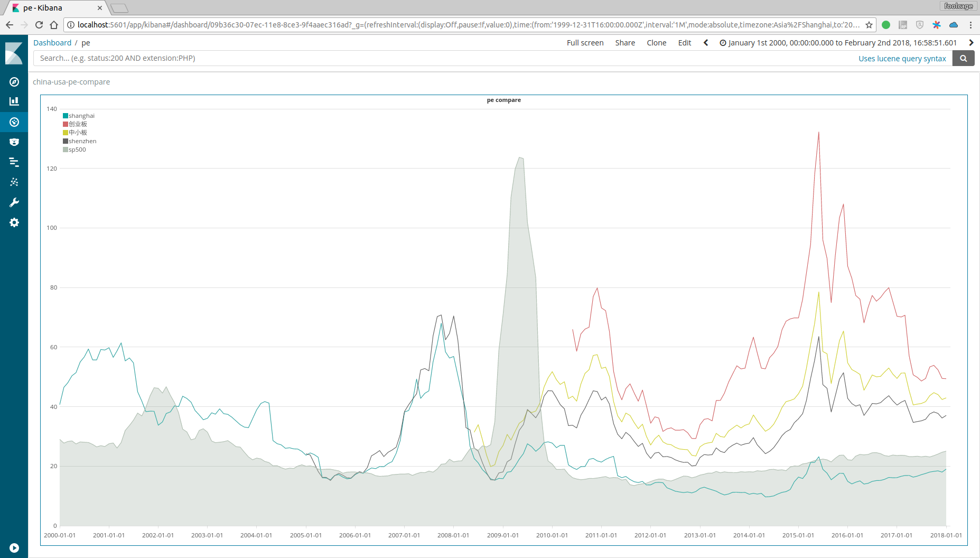Click the Uses lucene query syntax link
Viewport: 980px width, 558px height.
point(902,59)
